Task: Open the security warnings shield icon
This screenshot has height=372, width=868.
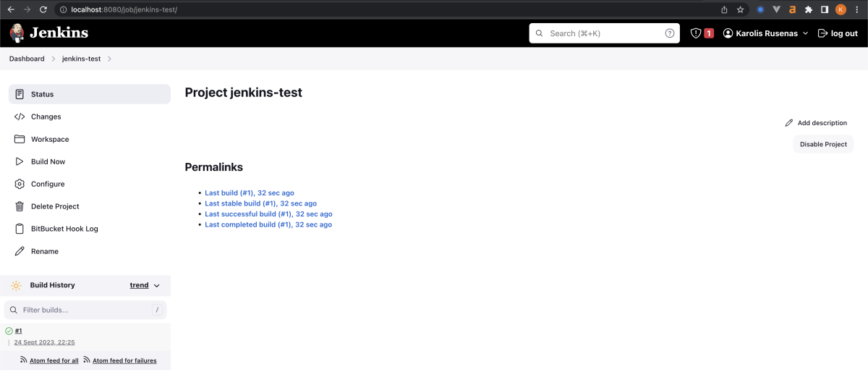Action: click(x=696, y=33)
